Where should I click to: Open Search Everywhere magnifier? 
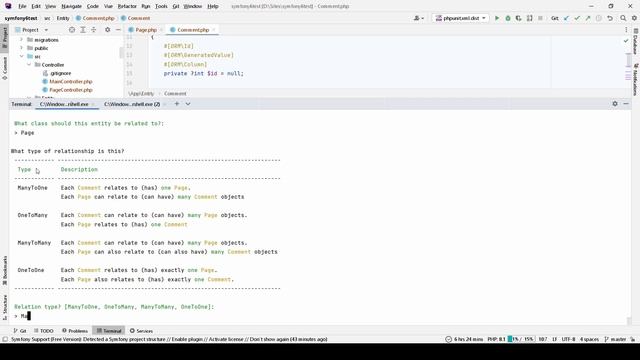coord(623,18)
